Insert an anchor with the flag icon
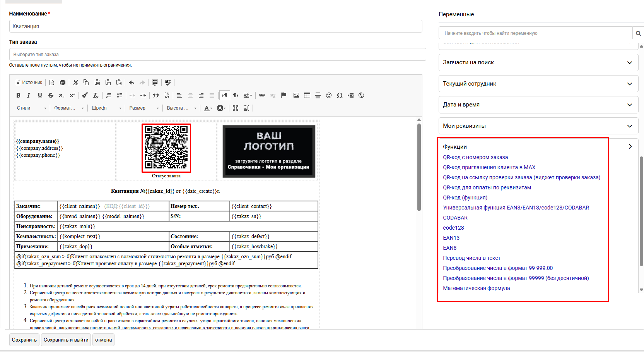This screenshot has height=352, width=644. 284,95
